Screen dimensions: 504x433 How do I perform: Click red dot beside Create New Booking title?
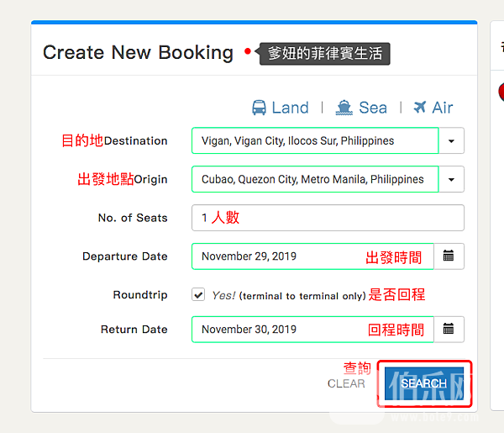click(x=248, y=52)
